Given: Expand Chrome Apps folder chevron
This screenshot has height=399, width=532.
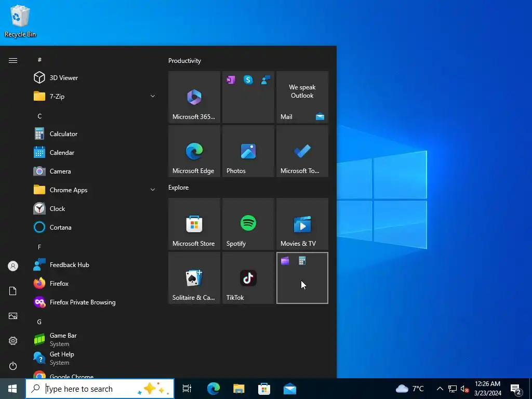Looking at the screenshot, I should point(153,190).
